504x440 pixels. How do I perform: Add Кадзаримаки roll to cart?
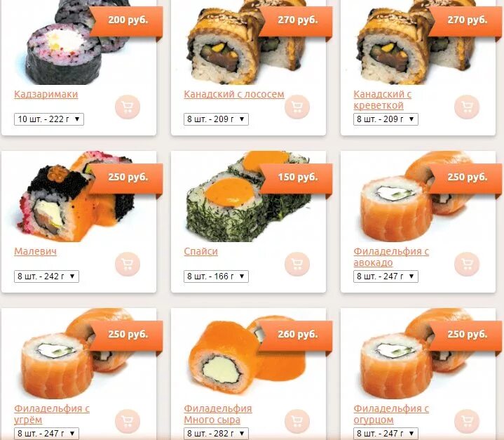tap(128, 107)
